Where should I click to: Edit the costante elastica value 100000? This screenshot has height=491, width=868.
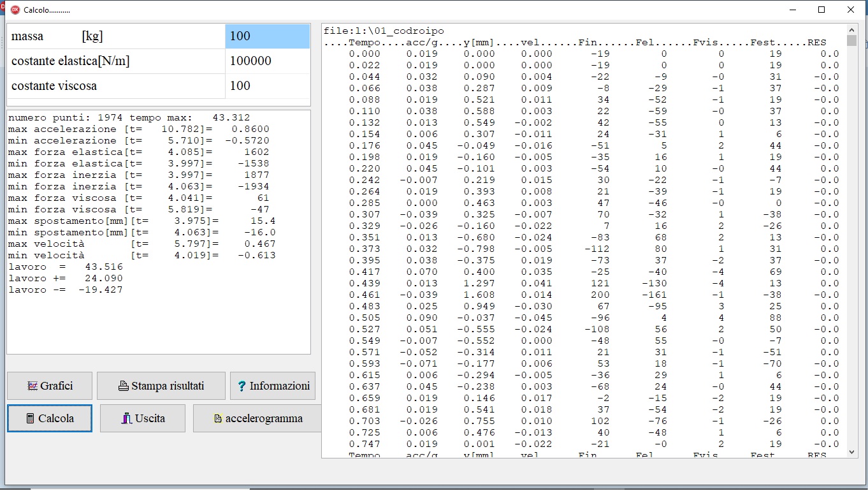268,61
